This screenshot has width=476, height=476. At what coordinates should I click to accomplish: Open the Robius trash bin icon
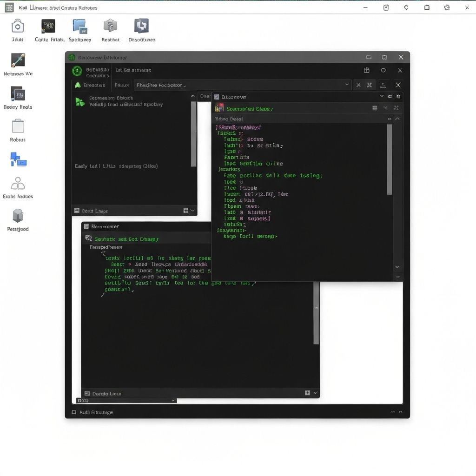click(18, 126)
